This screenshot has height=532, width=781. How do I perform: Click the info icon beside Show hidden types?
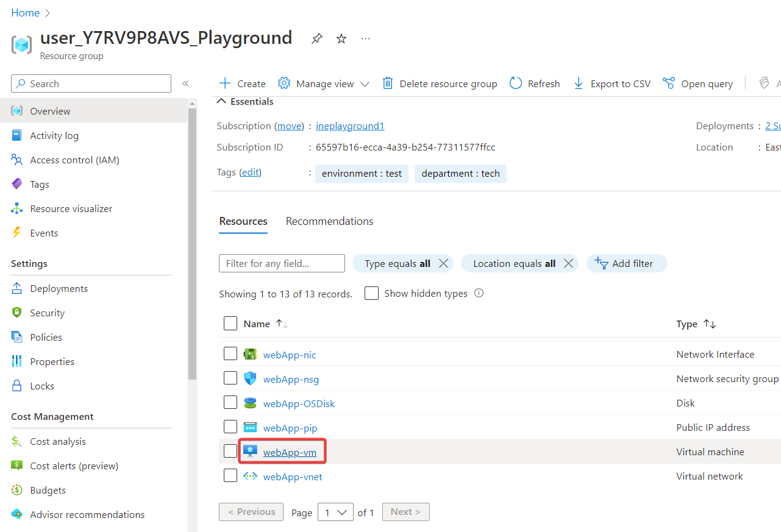pos(479,293)
